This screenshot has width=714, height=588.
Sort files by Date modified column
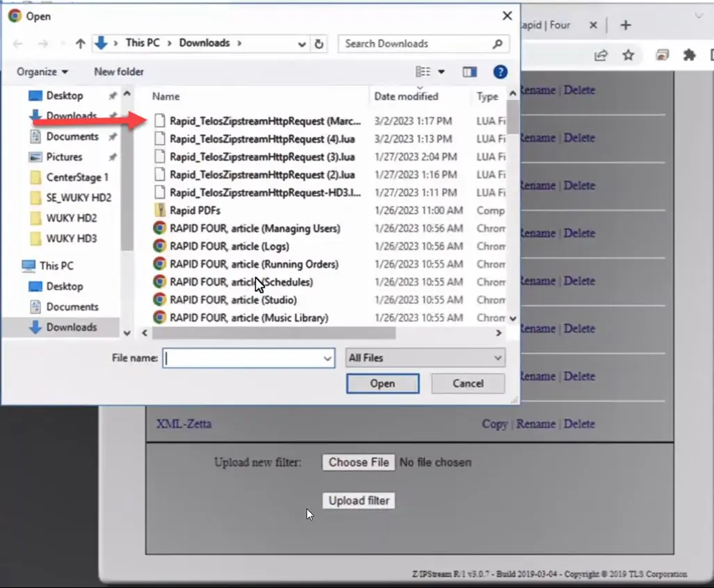406,97
